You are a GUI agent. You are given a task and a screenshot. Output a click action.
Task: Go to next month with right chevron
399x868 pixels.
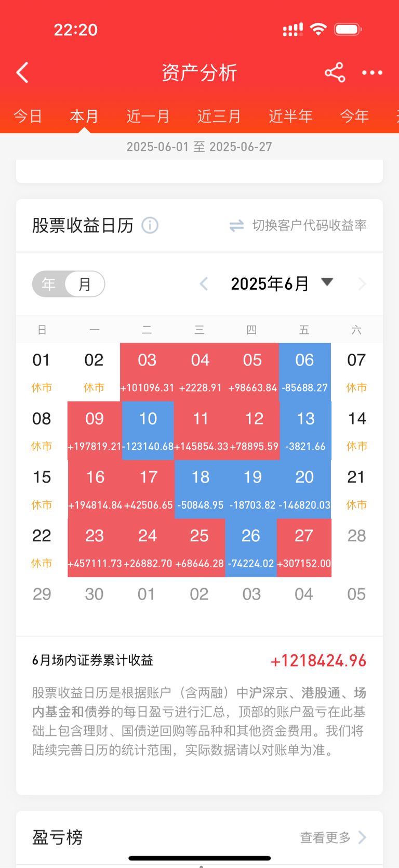[362, 284]
